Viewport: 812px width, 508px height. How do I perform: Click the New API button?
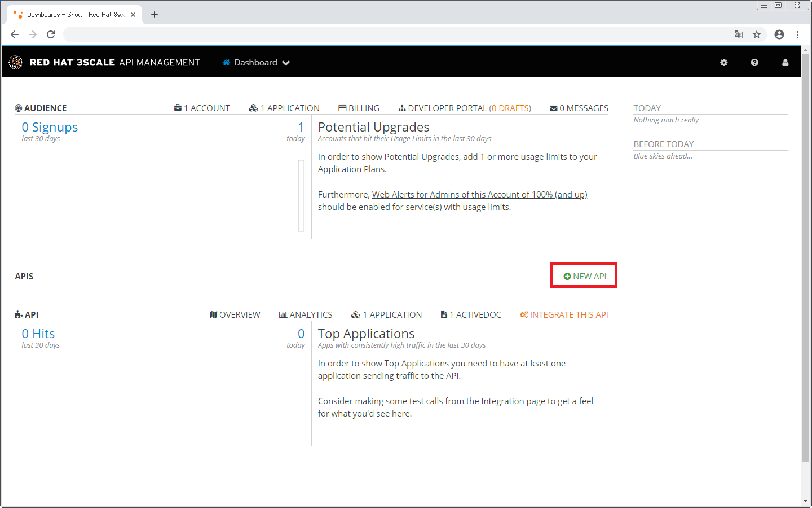click(585, 277)
